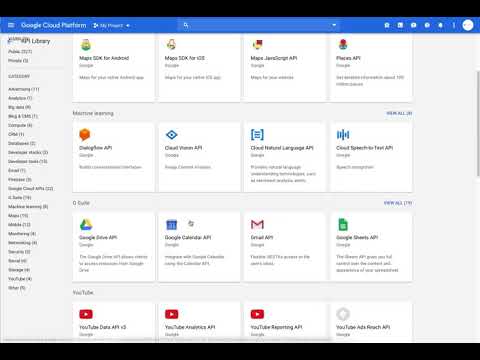Select the Networking category filter
This screenshot has width=480, height=360.
click(x=22, y=243)
